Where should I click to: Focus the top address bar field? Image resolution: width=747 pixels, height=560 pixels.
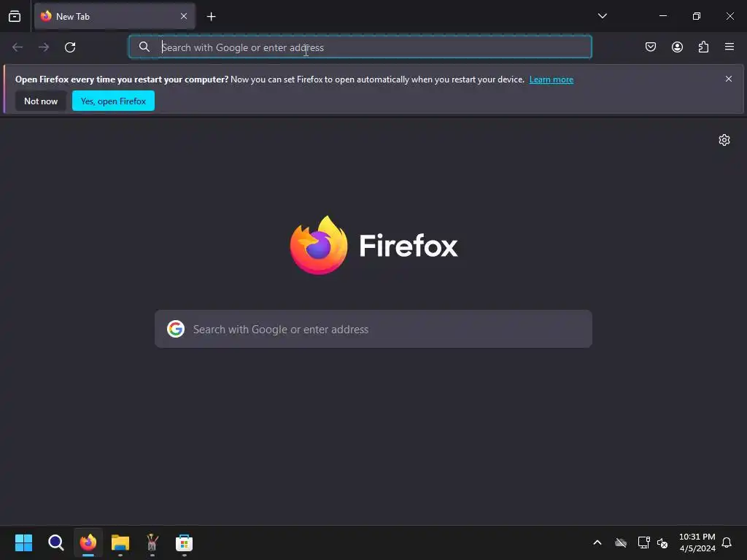click(360, 47)
